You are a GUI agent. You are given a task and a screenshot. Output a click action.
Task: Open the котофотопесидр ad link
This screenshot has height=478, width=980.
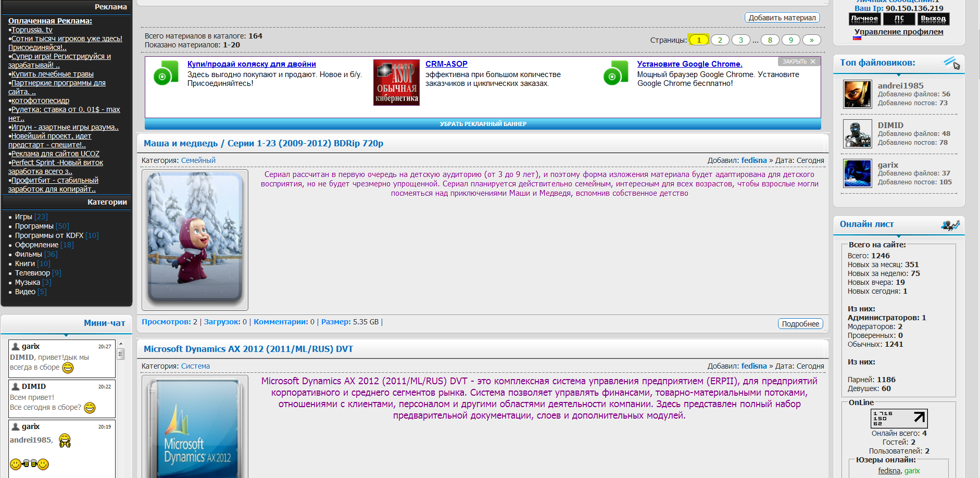40,100
